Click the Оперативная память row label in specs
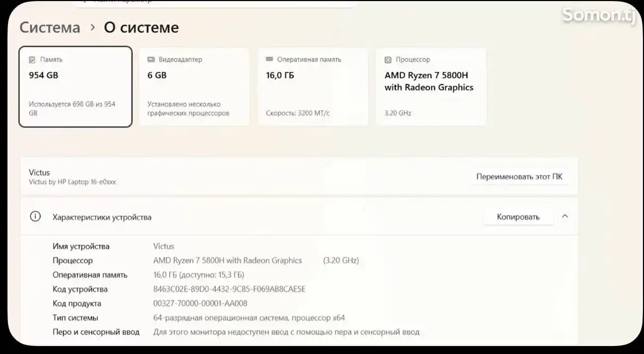Image resolution: width=644 pixels, height=354 pixels. [x=90, y=275]
